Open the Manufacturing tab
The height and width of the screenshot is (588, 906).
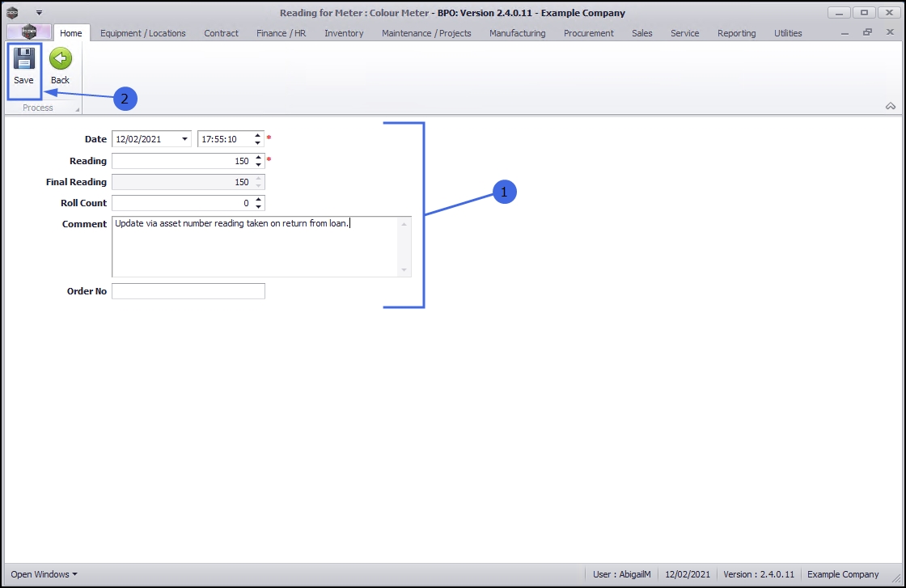(517, 33)
